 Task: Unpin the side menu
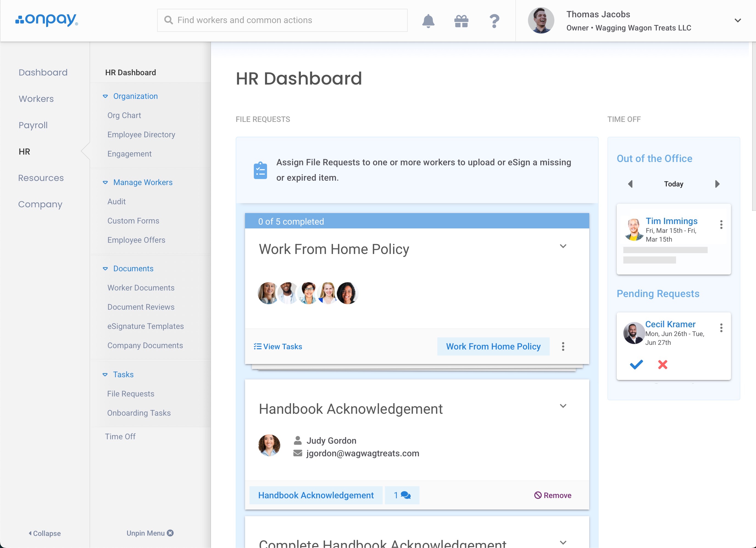point(150,533)
